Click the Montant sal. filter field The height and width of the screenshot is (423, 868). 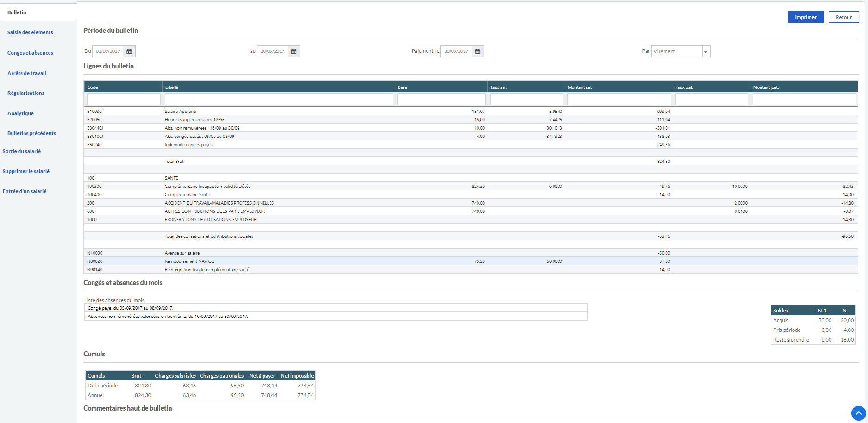click(619, 99)
